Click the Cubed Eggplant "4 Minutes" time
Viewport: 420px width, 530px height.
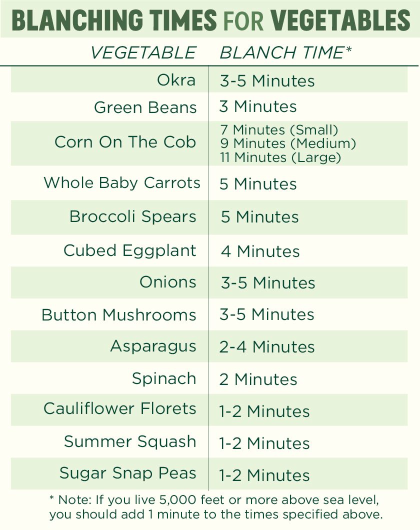260,251
